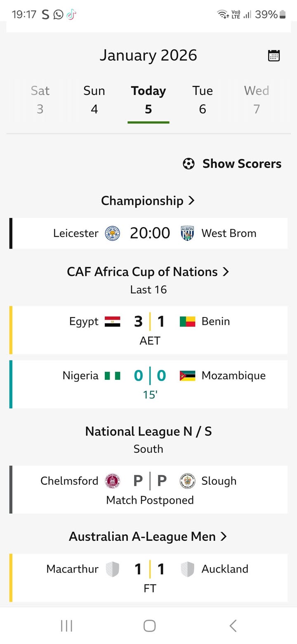Tap the Mozambique flag icon
The height and width of the screenshot is (644, 297).
point(187,376)
